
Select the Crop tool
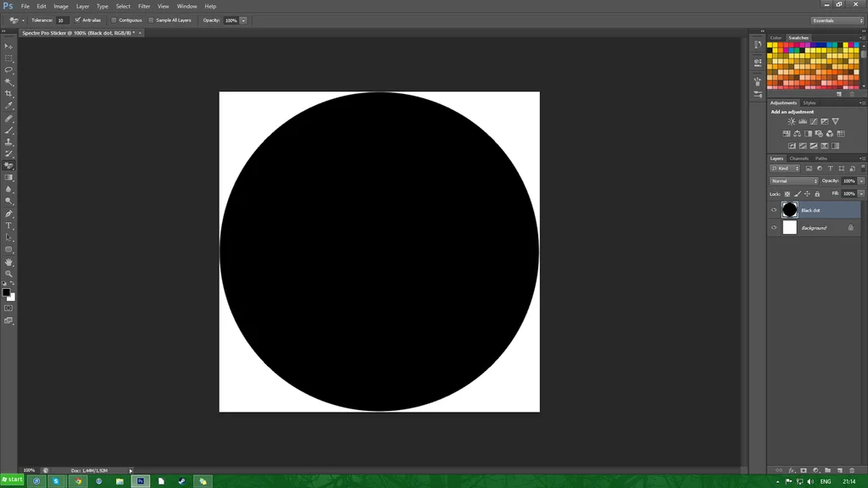[x=8, y=94]
